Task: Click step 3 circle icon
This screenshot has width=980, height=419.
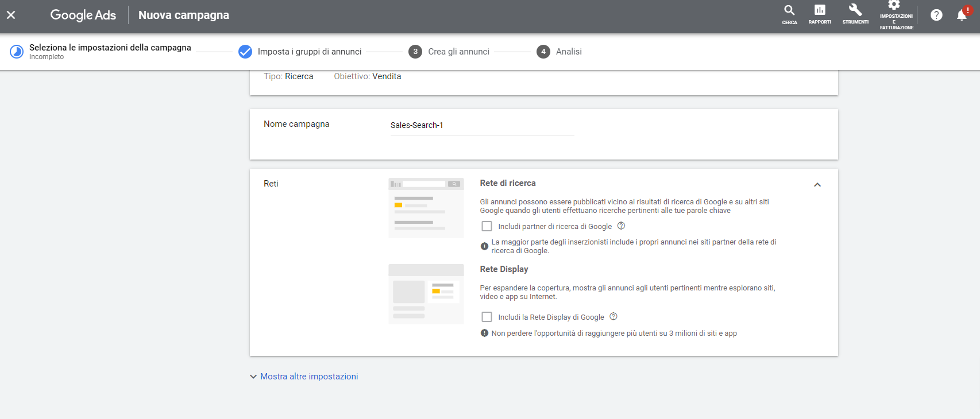Action: [415, 52]
